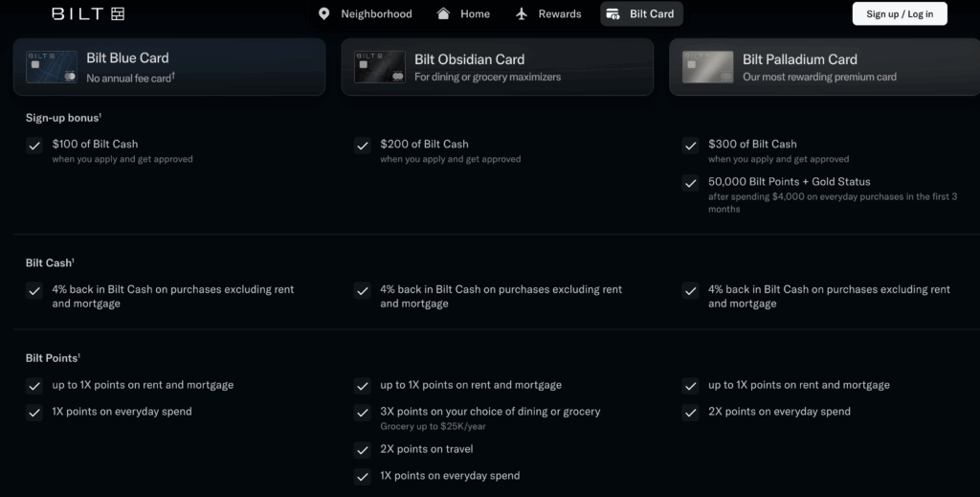The image size is (980, 497).
Task: Select the Bilt Palladium Card image
Action: (x=707, y=67)
